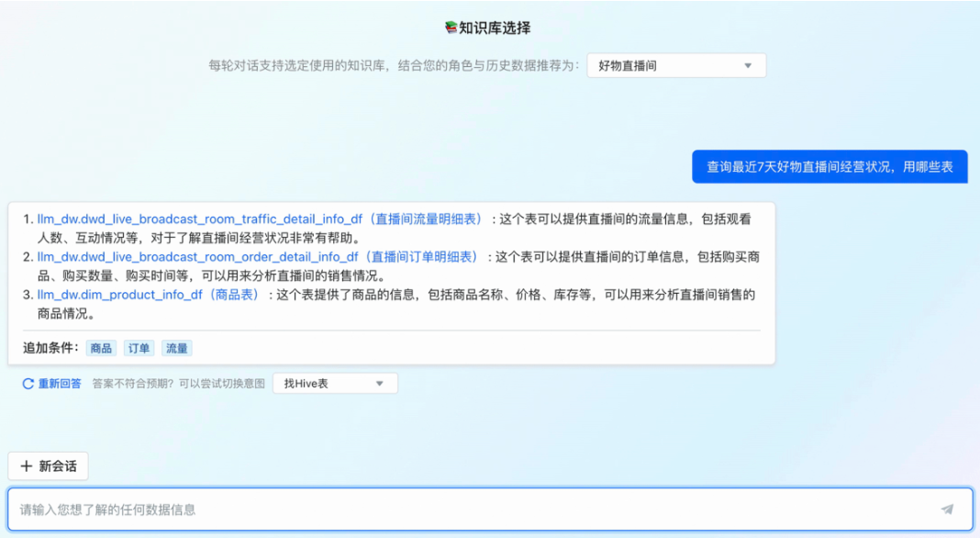The image size is (980, 538).
Task: Click the 流量 additional condition tag
Action: [177, 349]
